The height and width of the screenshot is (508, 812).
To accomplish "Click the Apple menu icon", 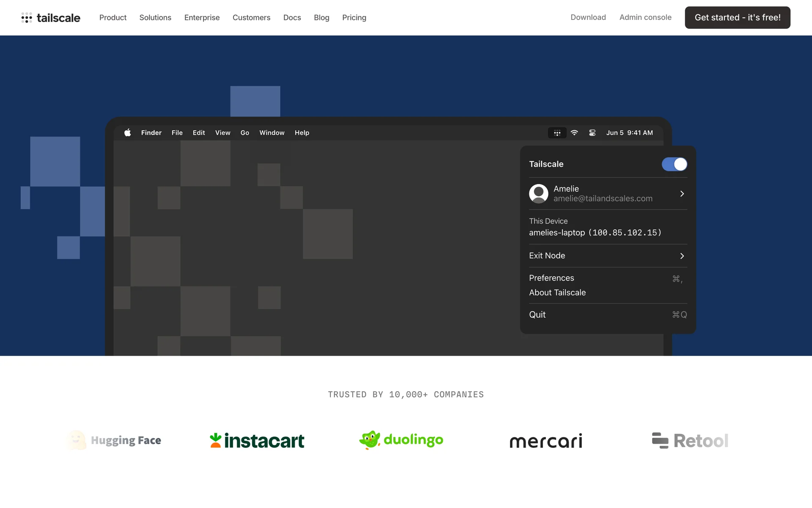I will [x=127, y=133].
